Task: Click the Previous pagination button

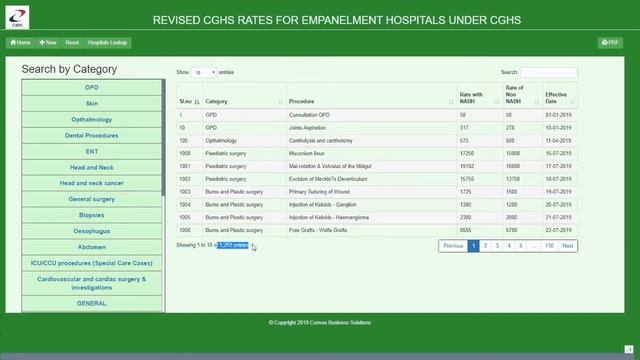Action: coord(453,246)
